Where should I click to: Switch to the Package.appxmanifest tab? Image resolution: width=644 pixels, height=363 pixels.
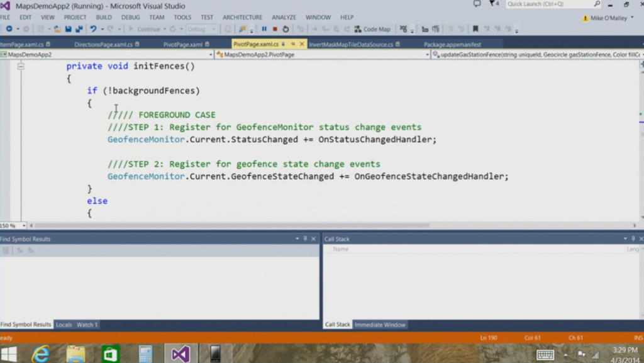452,44
